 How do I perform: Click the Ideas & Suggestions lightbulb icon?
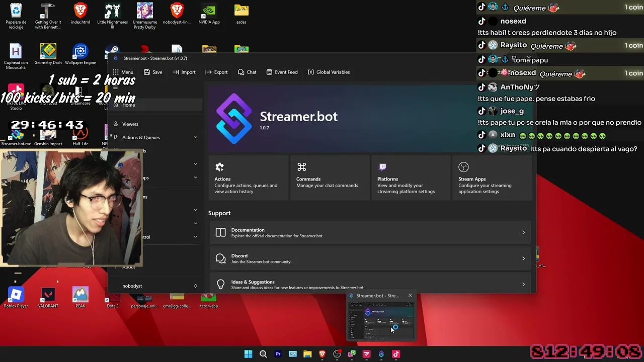(x=220, y=285)
